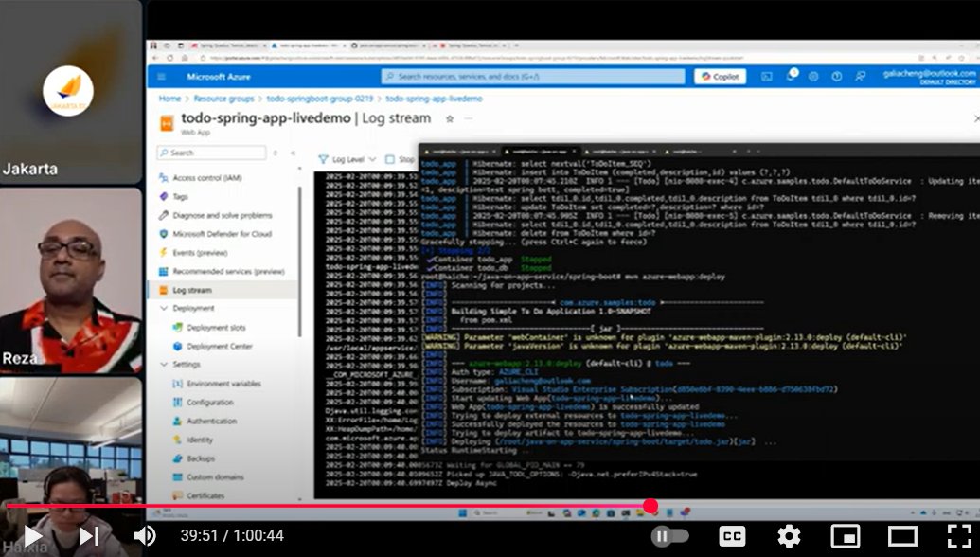The image size is (980, 557).
Task: Click the browser refresh icon
Action: pos(170,58)
